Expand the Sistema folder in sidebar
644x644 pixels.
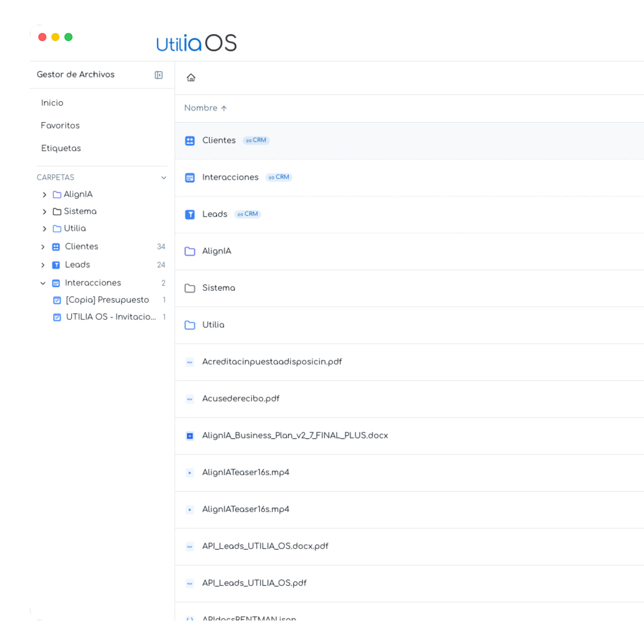[x=44, y=212]
